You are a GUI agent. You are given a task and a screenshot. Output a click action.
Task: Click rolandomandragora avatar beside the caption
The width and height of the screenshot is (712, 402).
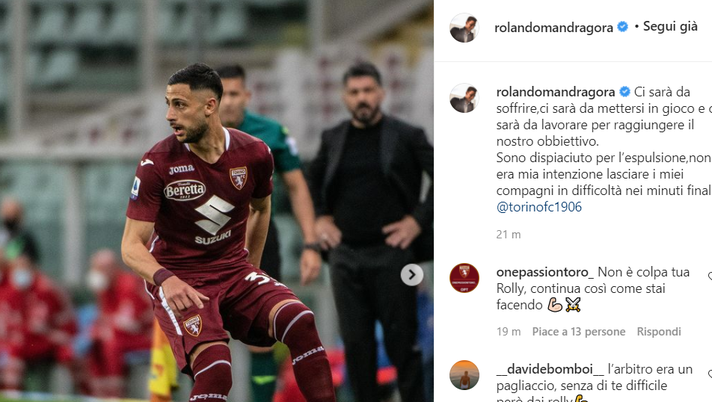click(464, 98)
